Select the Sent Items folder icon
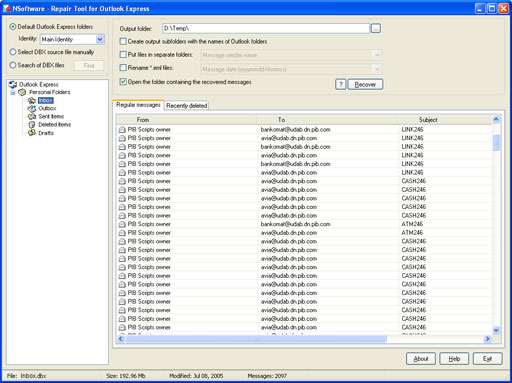Screen dimensions: 512x383 pos(32,116)
